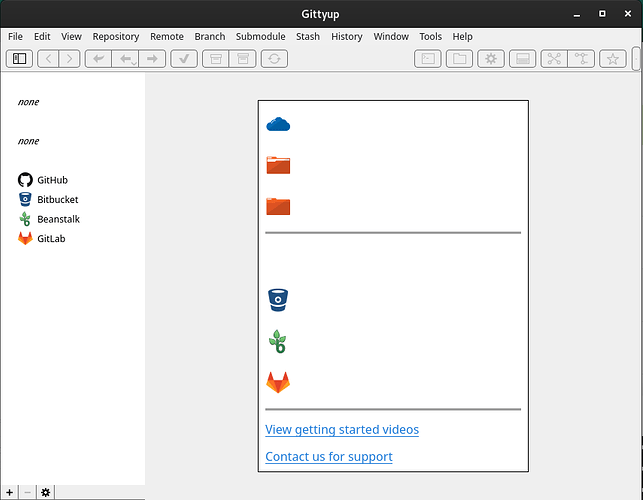Open the Window menu
The height and width of the screenshot is (500, 643).
[x=391, y=37]
